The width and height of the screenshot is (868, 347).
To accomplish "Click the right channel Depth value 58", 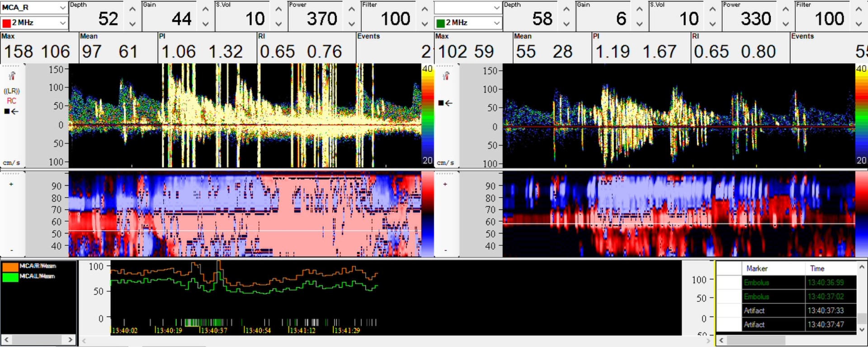I will point(542,19).
